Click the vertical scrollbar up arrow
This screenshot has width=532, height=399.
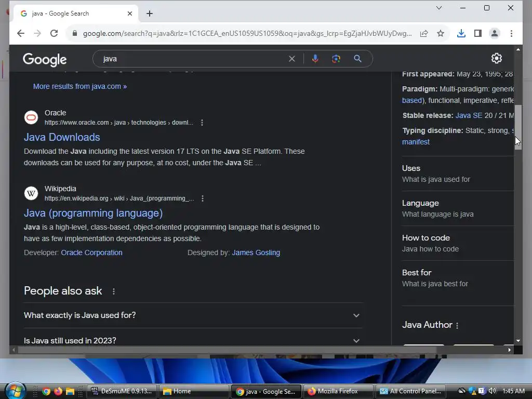(x=518, y=49)
